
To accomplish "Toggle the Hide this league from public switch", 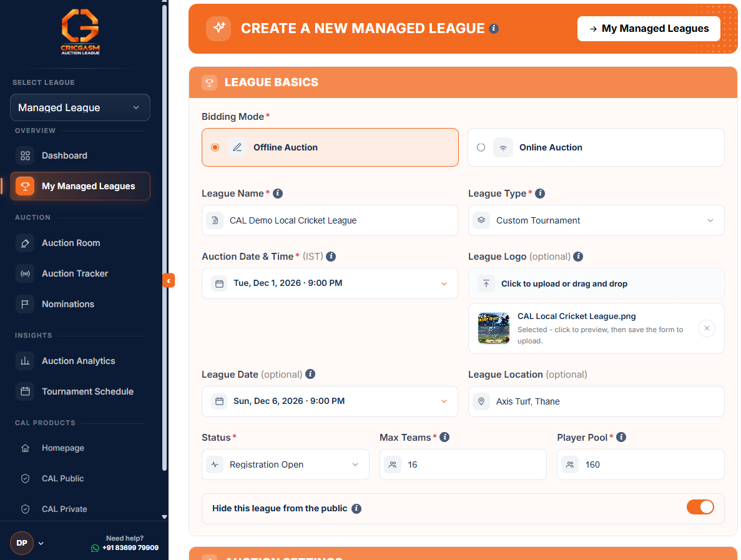I will pyautogui.click(x=700, y=507).
